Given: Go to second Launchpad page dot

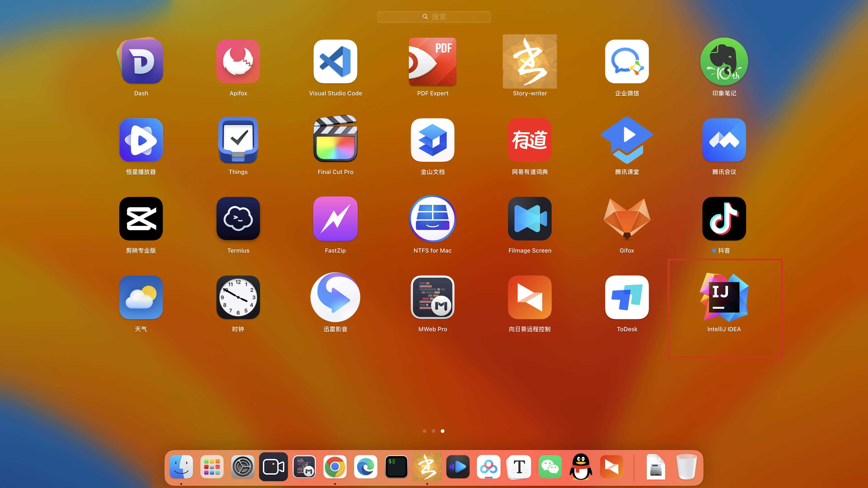Looking at the screenshot, I should pos(434,431).
